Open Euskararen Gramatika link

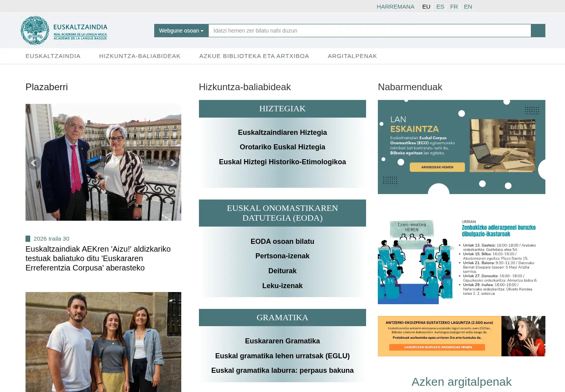click(x=282, y=341)
